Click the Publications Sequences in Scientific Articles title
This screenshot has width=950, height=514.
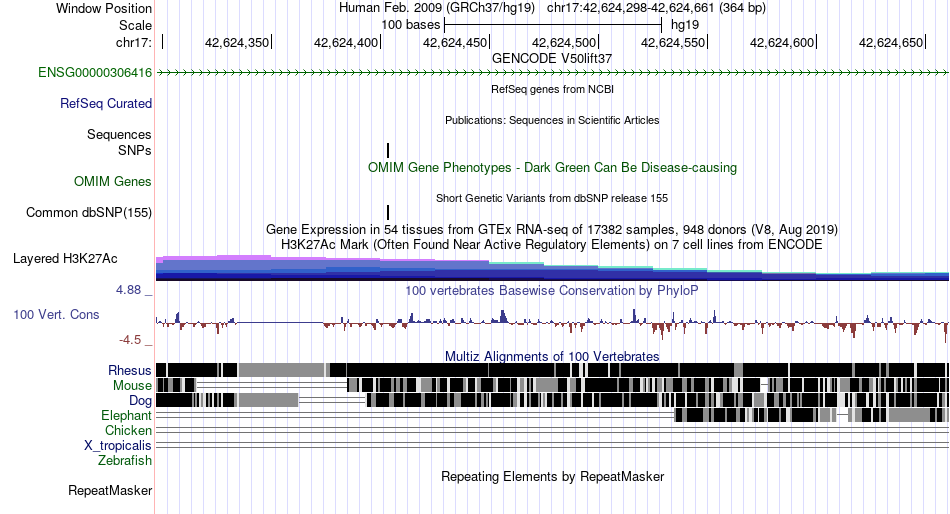[x=552, y=120]
